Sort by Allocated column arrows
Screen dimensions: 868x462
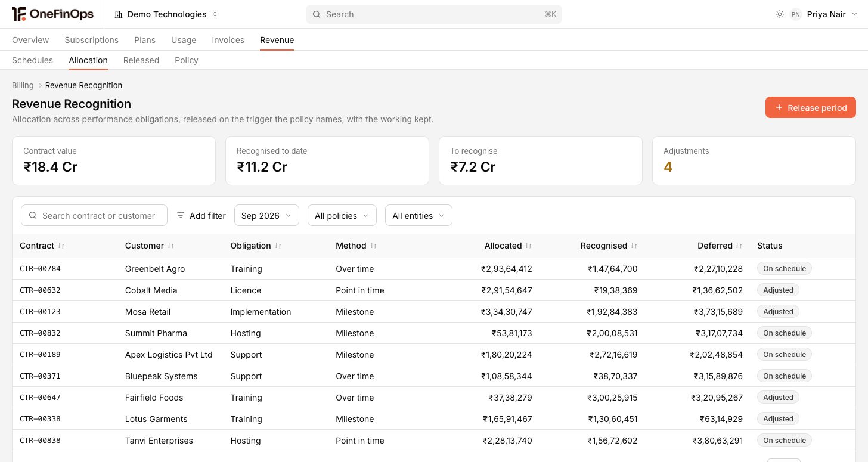pos(529,246)
